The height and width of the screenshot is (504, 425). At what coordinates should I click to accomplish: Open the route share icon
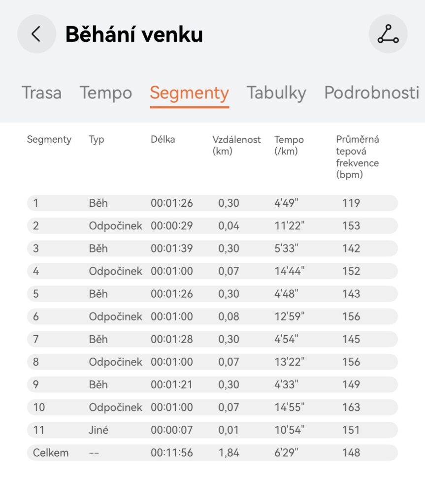click(388, 34)
